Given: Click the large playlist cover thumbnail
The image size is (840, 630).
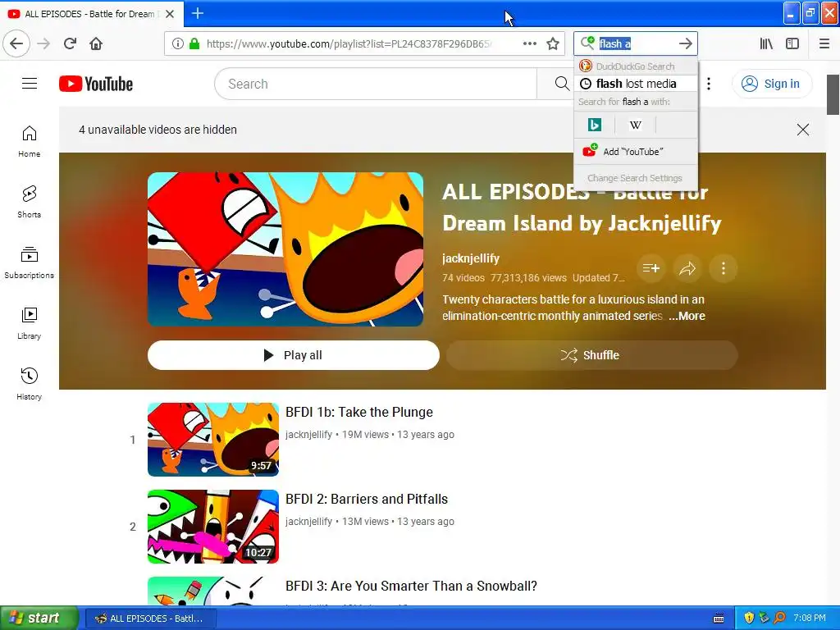Looking at the screenshot, I should point(285,249).
